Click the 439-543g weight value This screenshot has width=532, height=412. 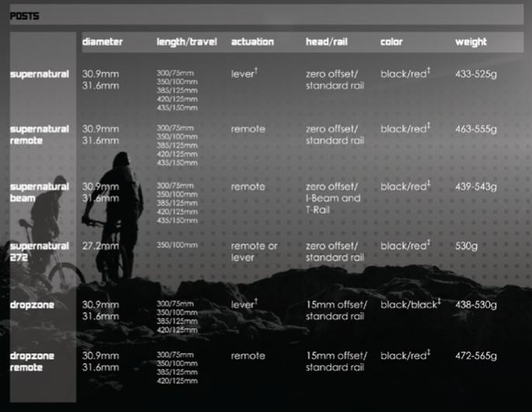(x=476, y=187)
